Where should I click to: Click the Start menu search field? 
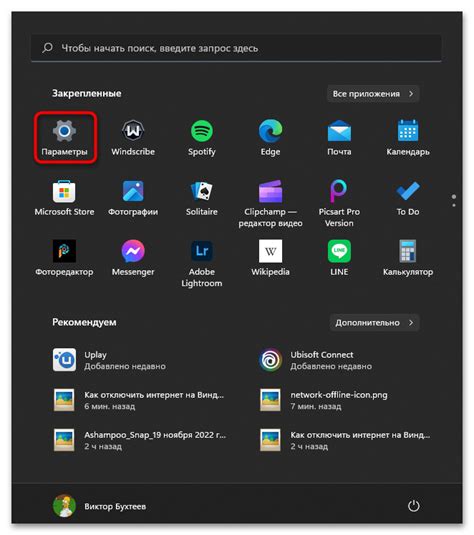tap(236, 48)
